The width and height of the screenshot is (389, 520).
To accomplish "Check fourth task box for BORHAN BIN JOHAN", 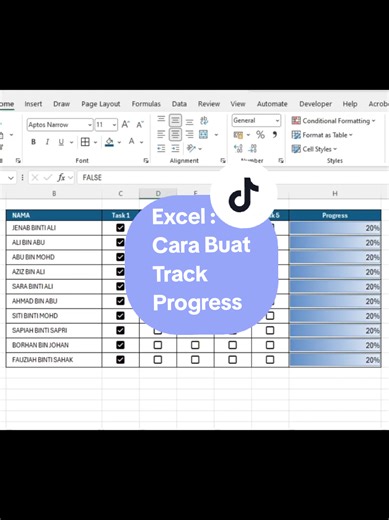I will click(x=233, y=345).
